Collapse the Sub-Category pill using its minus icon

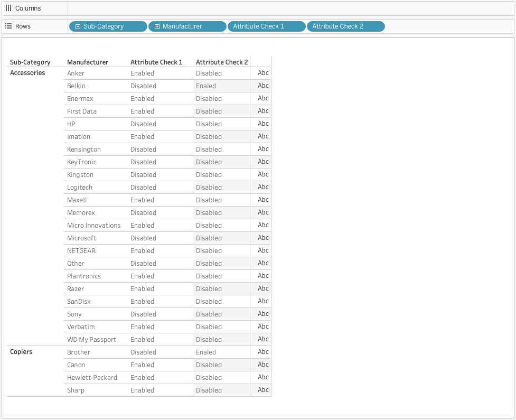click(x=78, y=26)
